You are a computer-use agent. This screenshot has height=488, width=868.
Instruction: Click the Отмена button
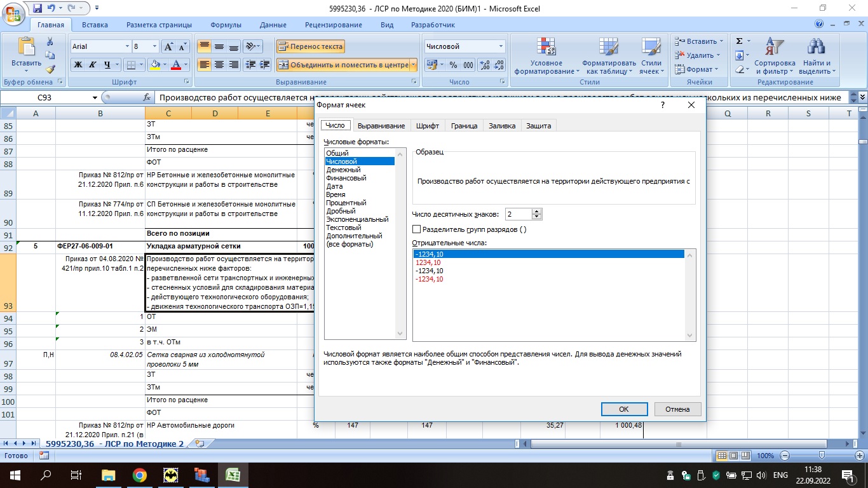point(677,409)
